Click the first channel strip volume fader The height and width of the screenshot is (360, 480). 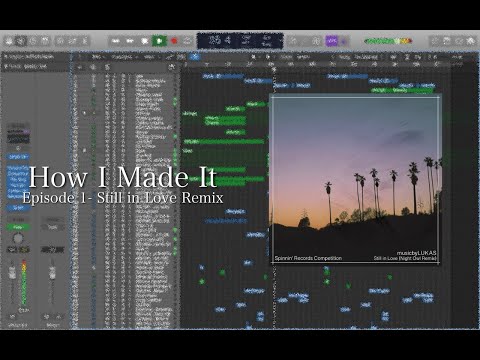coord(12,272)
